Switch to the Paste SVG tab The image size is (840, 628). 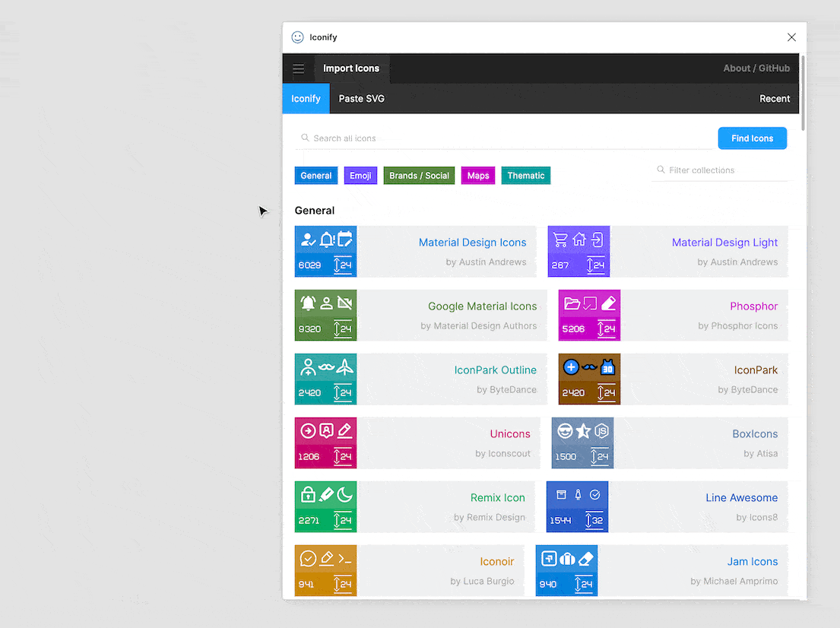[361, 98]
